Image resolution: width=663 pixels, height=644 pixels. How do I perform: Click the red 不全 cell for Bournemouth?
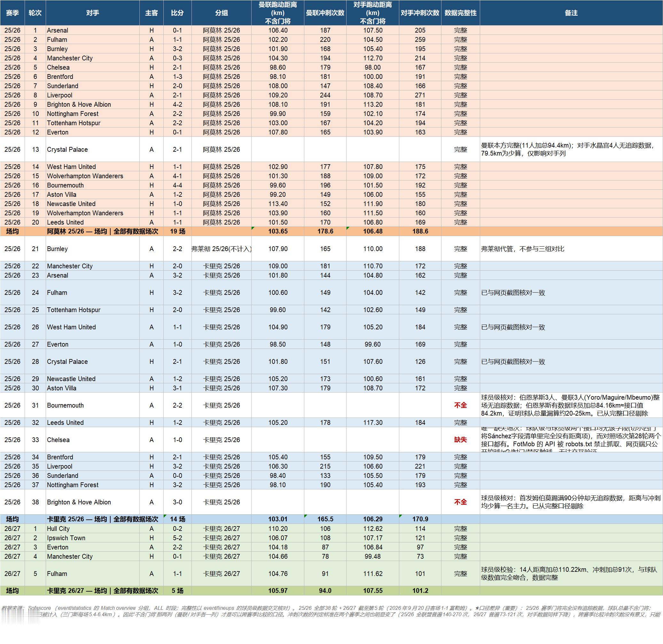[x=460, y=405]
